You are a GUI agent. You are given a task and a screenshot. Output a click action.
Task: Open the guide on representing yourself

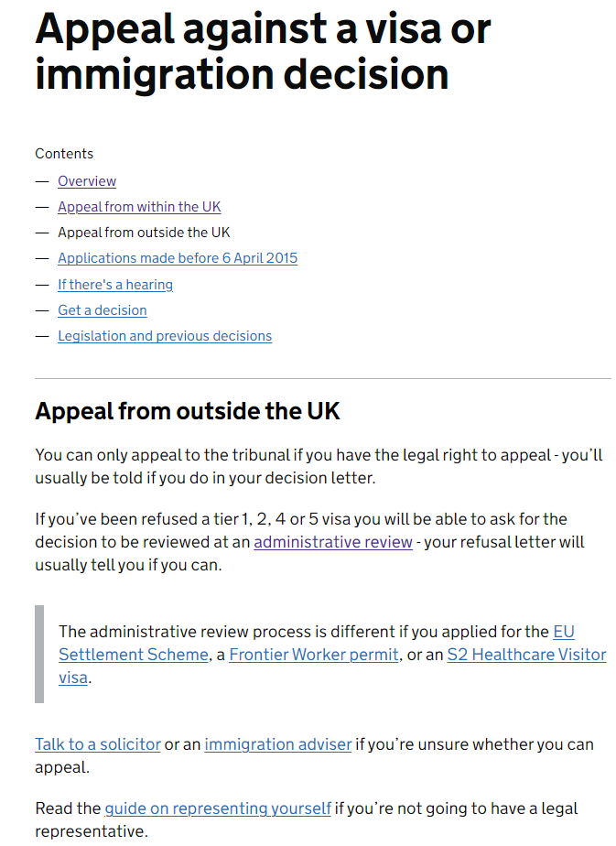(217, 808)
